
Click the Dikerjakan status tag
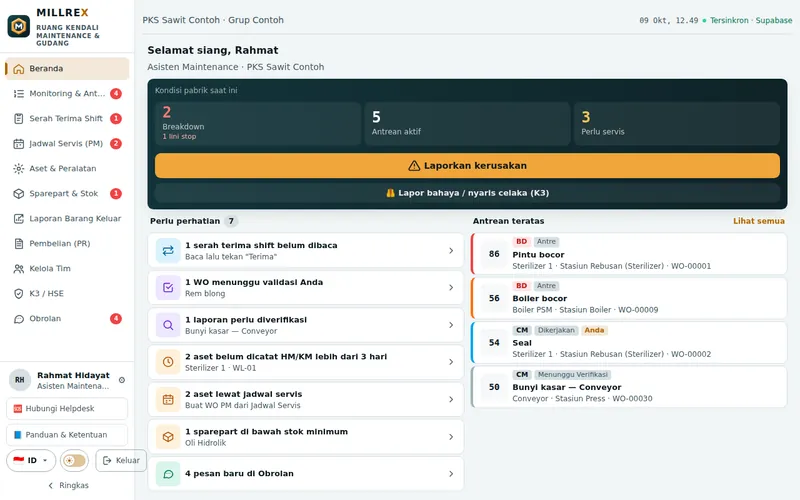click(556, 331)
